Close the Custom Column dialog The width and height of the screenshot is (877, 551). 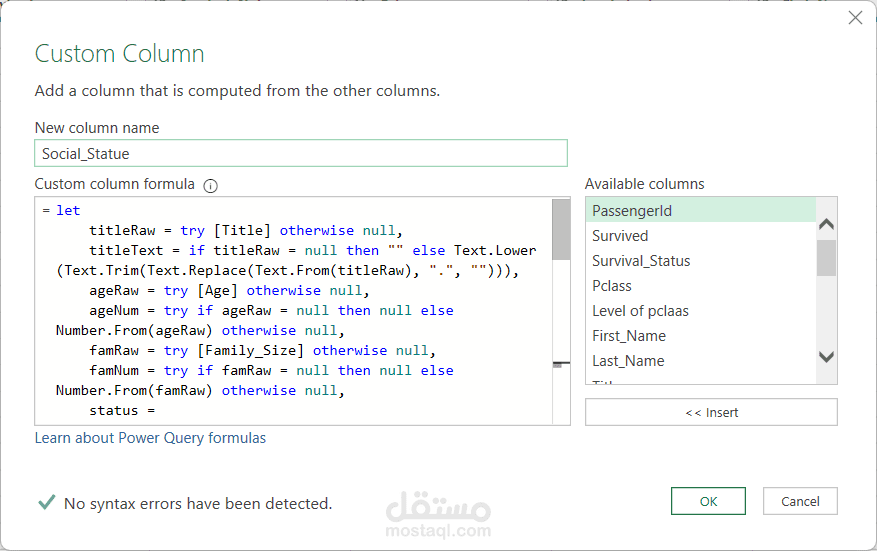click(x=855, y=18)
